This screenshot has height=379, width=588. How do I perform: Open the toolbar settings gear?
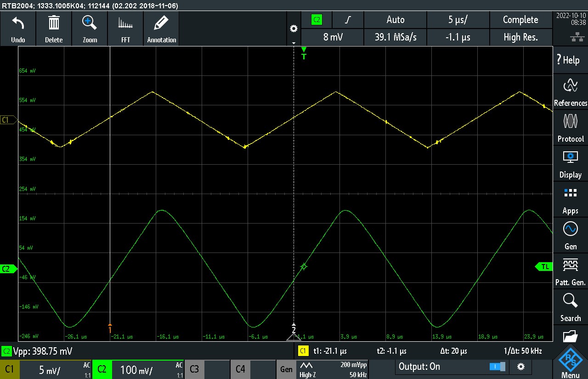click(x=294, y=29)
